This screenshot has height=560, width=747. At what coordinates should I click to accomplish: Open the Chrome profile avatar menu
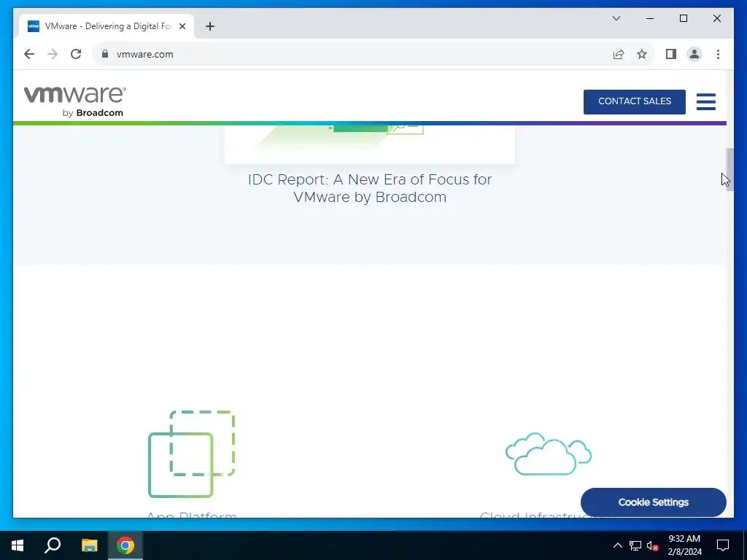click(x=694, y=54)
